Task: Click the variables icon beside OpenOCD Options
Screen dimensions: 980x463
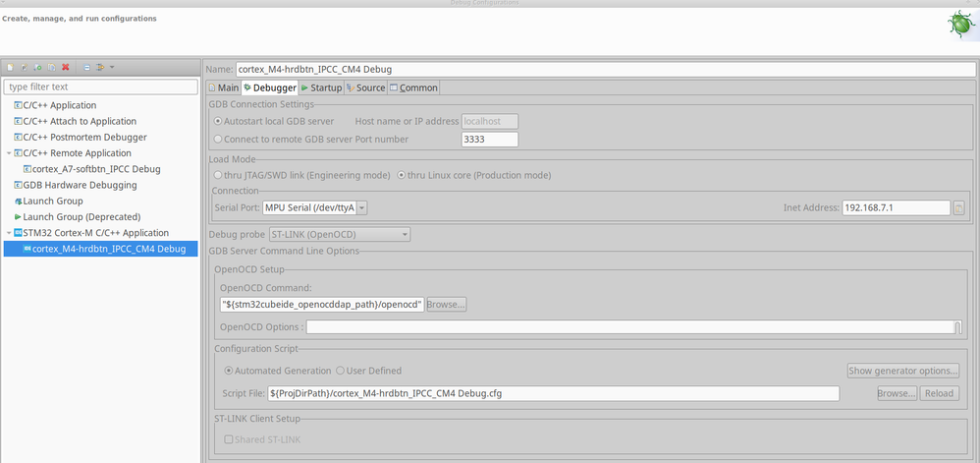Action: click(x=957, y=327)
